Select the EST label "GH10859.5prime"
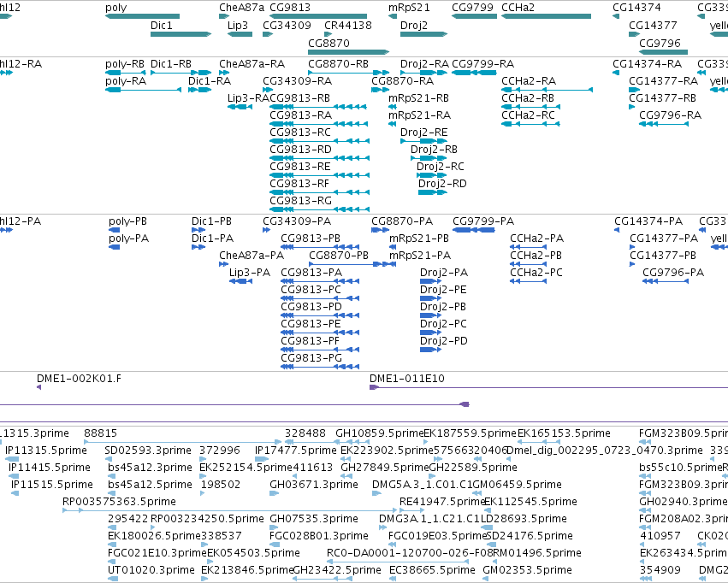 click(379, 433)
